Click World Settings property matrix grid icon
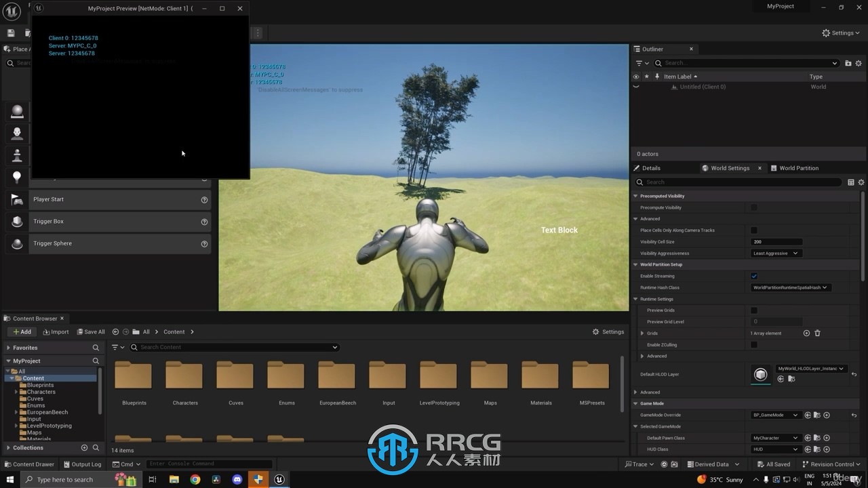 (851, 182)
